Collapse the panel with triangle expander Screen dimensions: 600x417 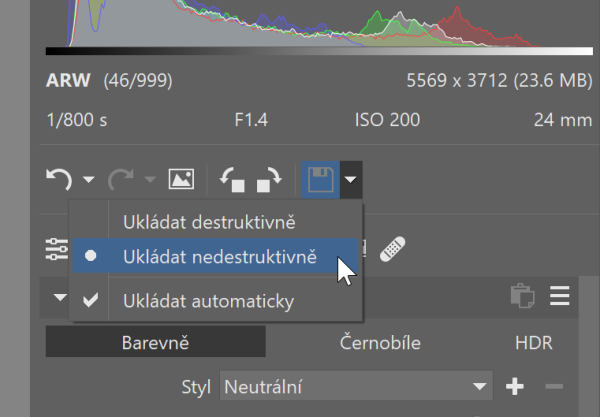[x=60, y=297]
